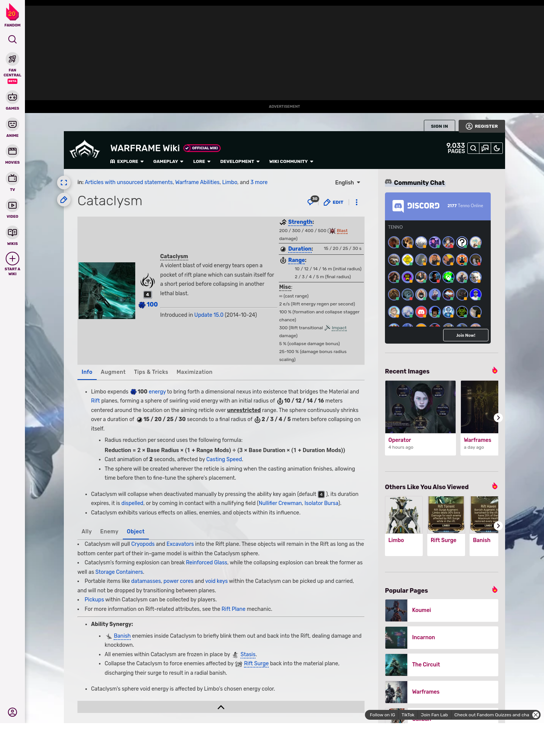Open the Fandom sidebar search icon
Image resolution: width=544 pixels, height=756 pixels.
click(x=12, y=39)
